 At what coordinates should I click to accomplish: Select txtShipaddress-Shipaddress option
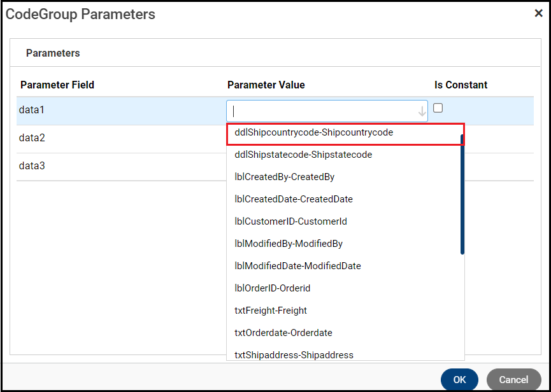[x=294, y=354]
